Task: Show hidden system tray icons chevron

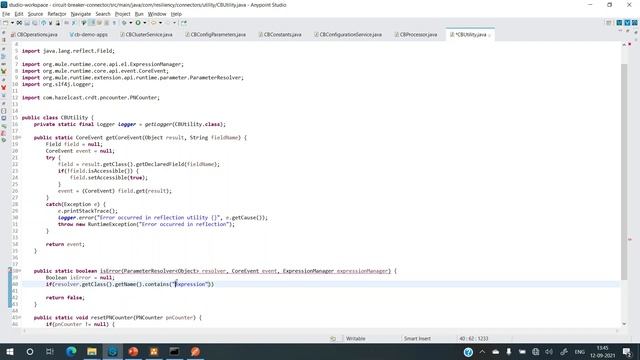Action: [482, 352]
